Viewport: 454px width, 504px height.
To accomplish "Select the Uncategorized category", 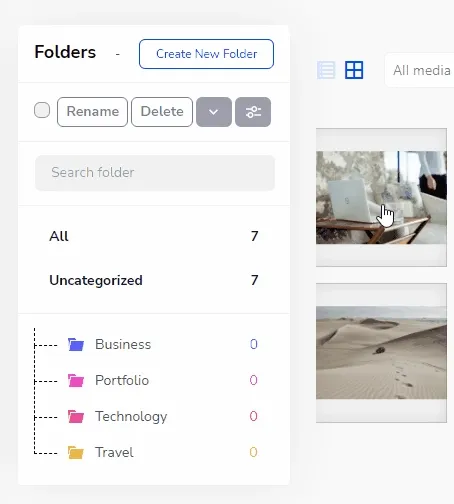I will click(x=154, y=280).
